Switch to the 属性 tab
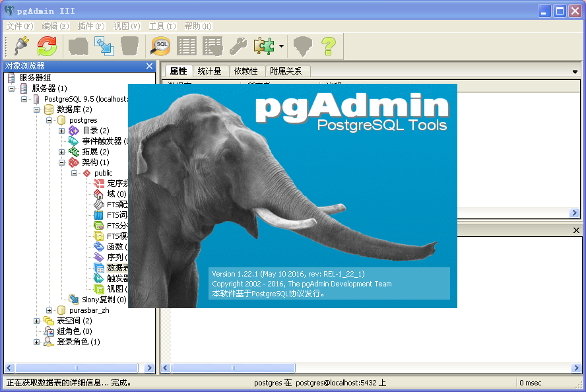This screenshot has height=392, width=586. pos(178,71)
